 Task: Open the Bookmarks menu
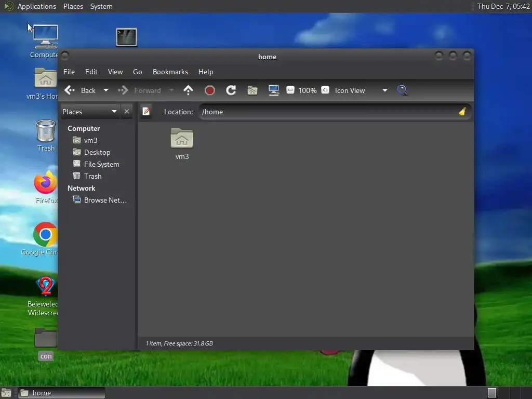coord(170,72)
